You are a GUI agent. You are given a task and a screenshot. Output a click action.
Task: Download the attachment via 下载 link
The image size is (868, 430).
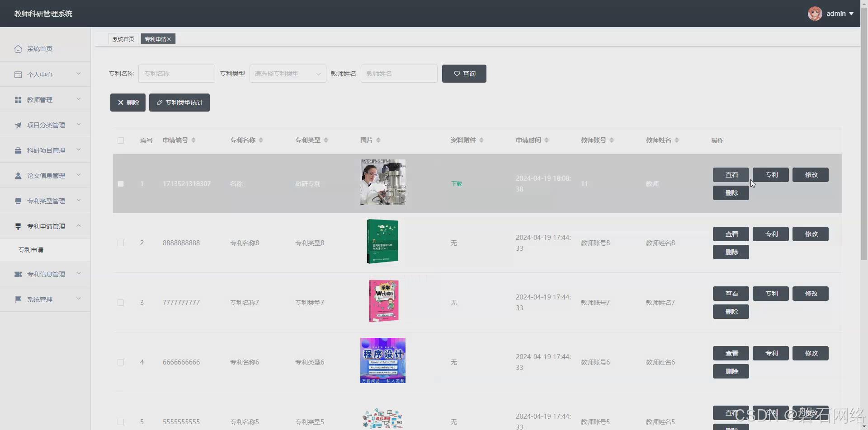point(457,184)
